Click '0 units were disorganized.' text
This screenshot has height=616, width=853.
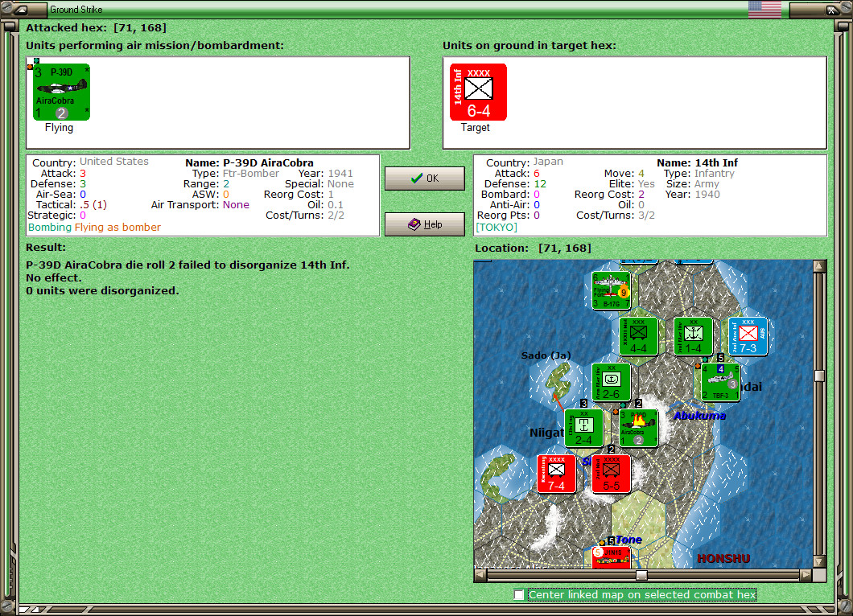[x=102, y=291]
